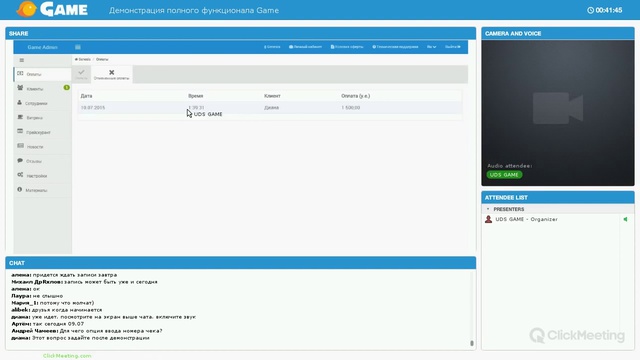Click the Audio attendee label

pyautogui.click(x=509, y=166)
